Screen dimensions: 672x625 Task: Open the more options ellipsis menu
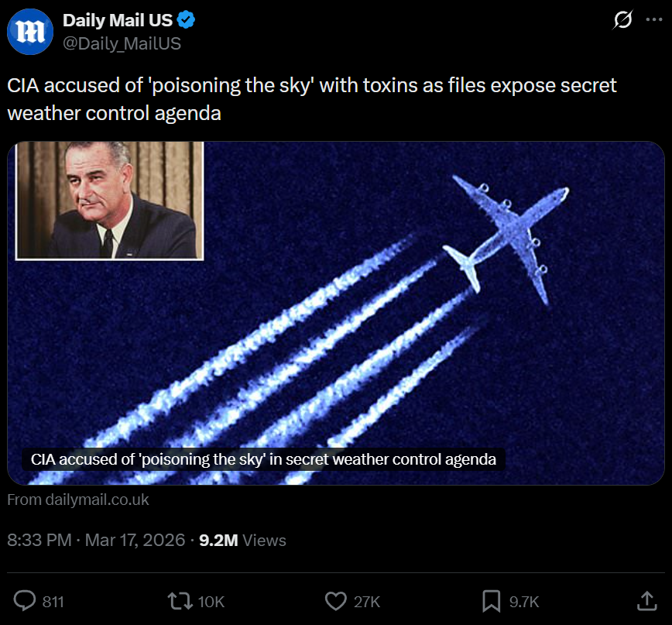(655, 19)
